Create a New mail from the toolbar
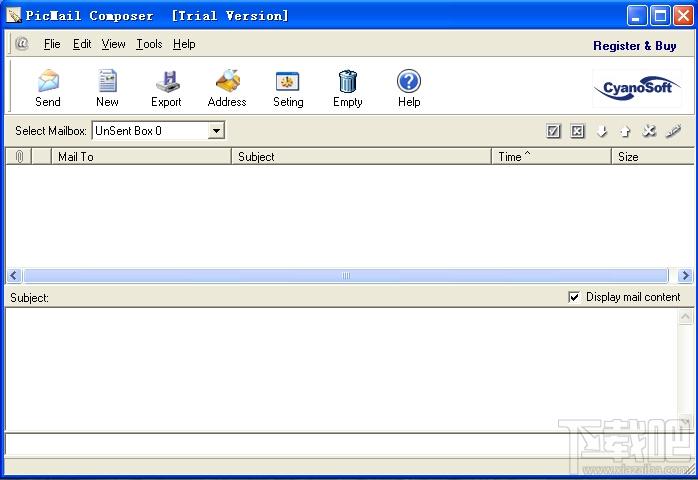Image resolution: width=698 pixels, height=480 pixels. [x=107, y=89]
